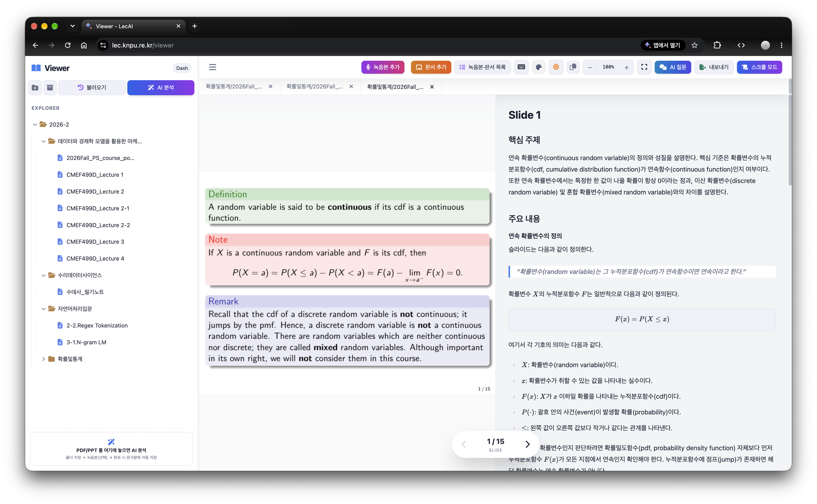This screenshot has width=817, height=504.
Task: Open the 녹음본·판서 목록 list
Action: pos(482,67)
